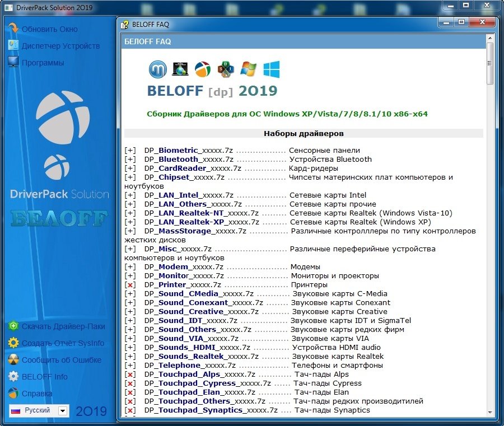Screen dimensions: 504x426
Task: Toggle the [x] marker for DP_Touchpad_Others
Action: (130, 401)
